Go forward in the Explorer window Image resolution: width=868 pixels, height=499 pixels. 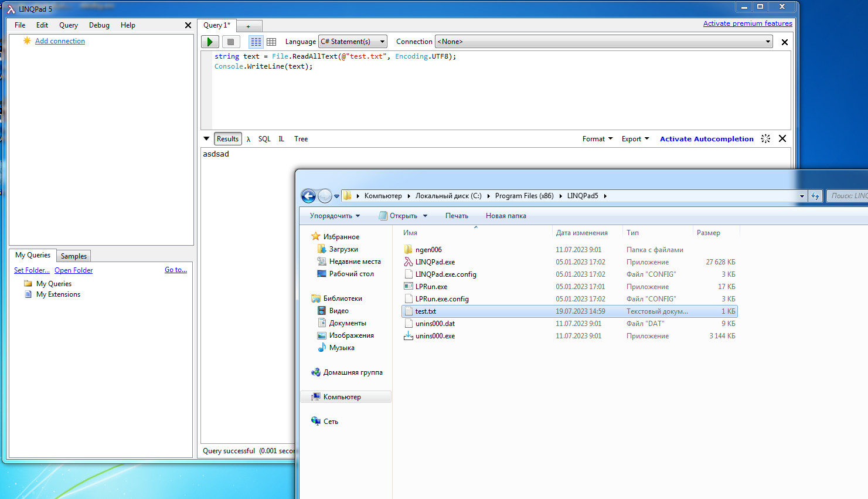point(325,196)
